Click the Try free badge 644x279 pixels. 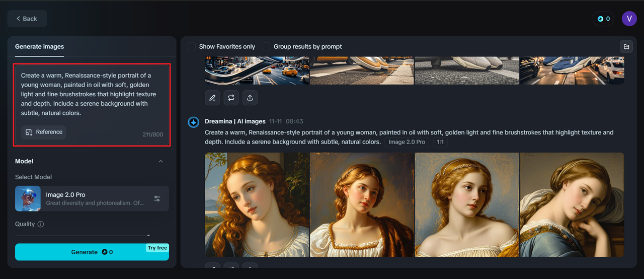[x=157, y=248]
